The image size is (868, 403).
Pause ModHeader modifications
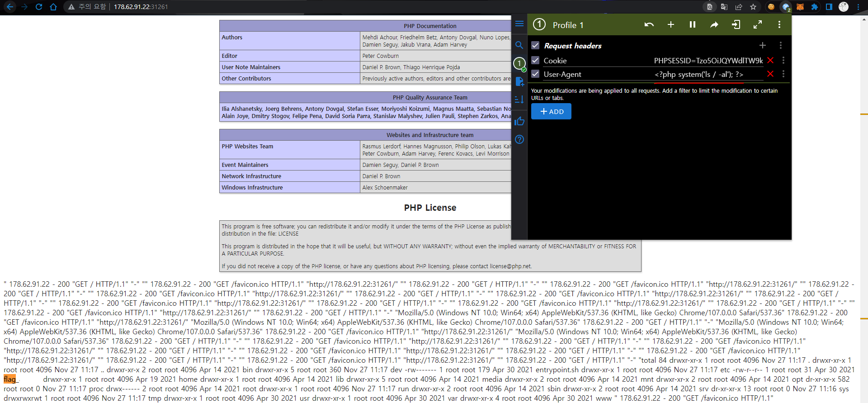pyautogui.click(x=693, y=24)
